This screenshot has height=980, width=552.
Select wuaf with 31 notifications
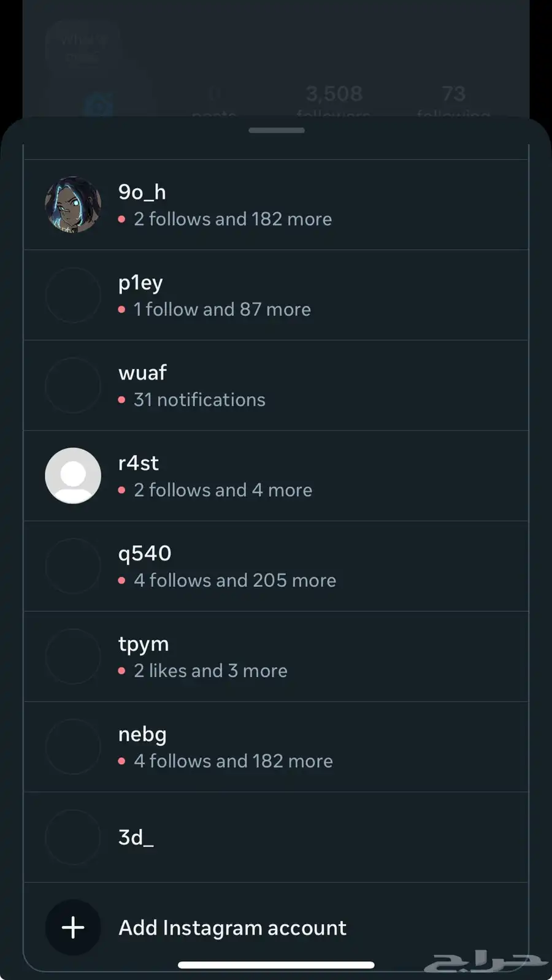276,386
